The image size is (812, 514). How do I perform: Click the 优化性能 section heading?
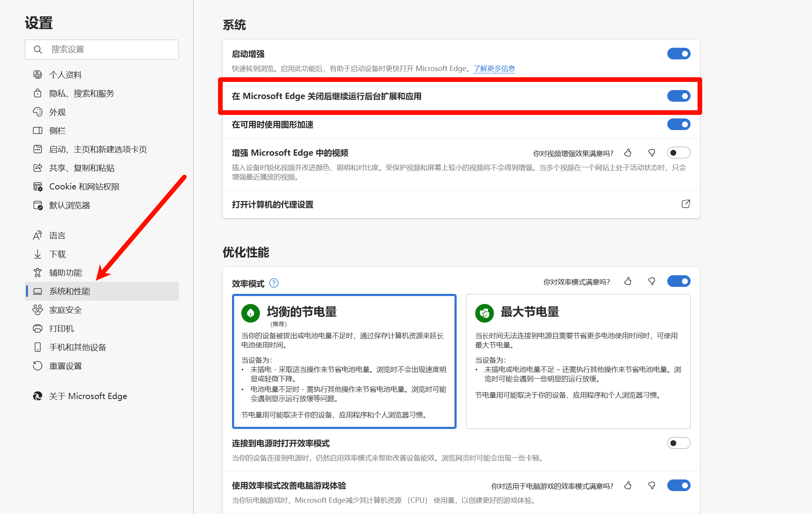pos(246,252)
